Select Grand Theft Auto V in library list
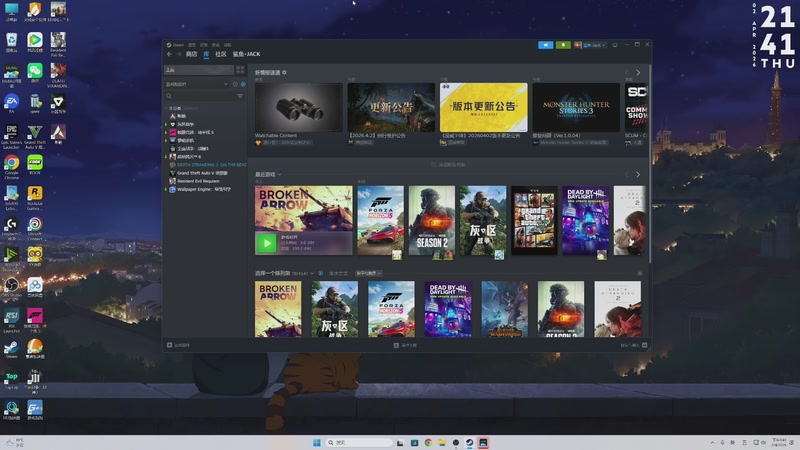 [202, 173]
